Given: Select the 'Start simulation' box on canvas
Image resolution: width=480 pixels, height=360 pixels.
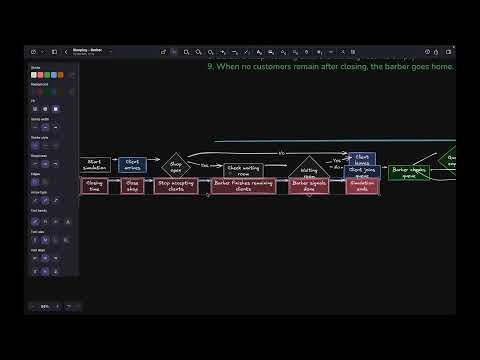Looking at the screenshot, I should [x=95, y=165].
